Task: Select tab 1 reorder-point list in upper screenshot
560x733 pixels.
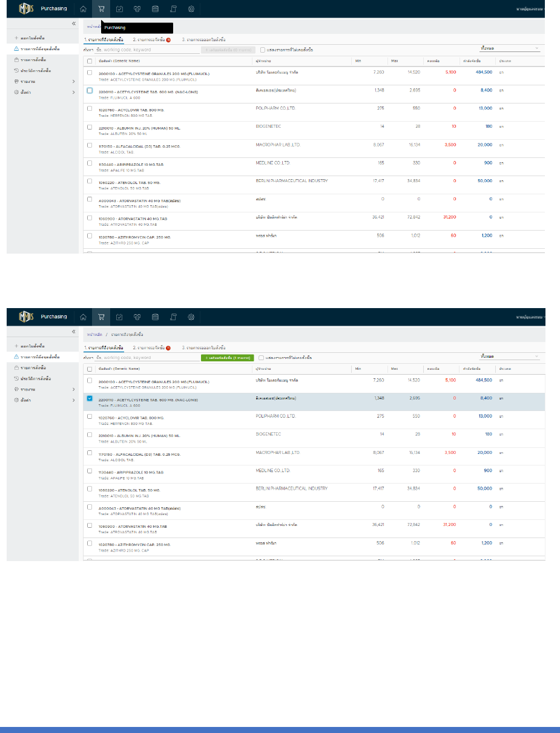Action: (x=104, y=39)
